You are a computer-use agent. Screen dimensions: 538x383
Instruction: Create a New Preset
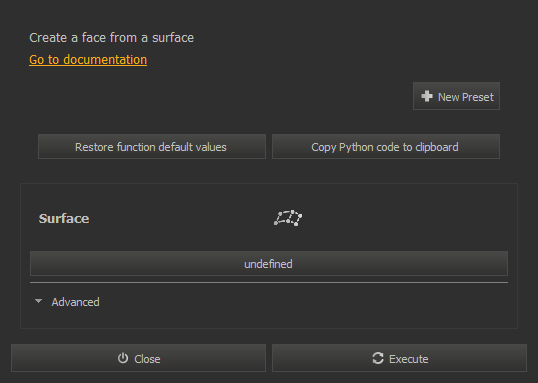pyautogui.click(x=456, y=96)
